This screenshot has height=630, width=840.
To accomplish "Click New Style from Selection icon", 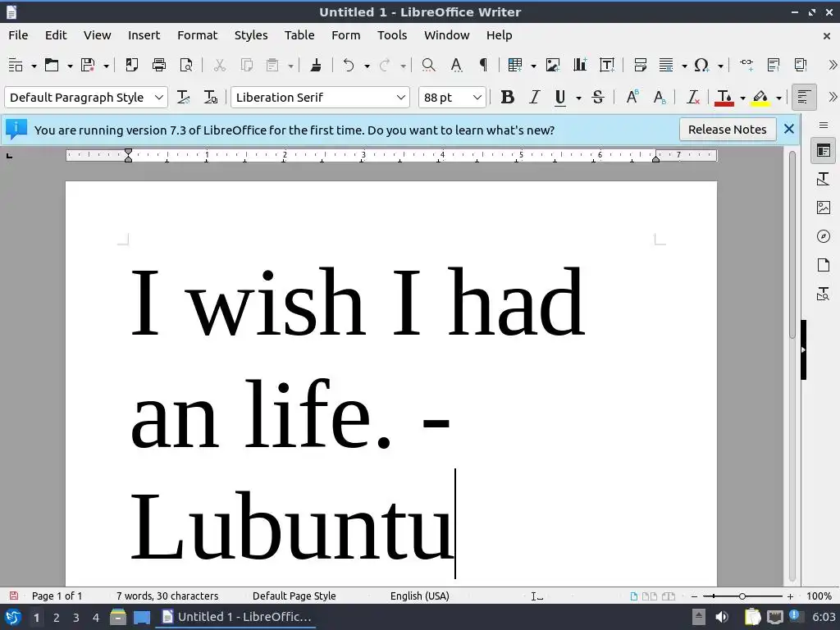I will (211, 98).
